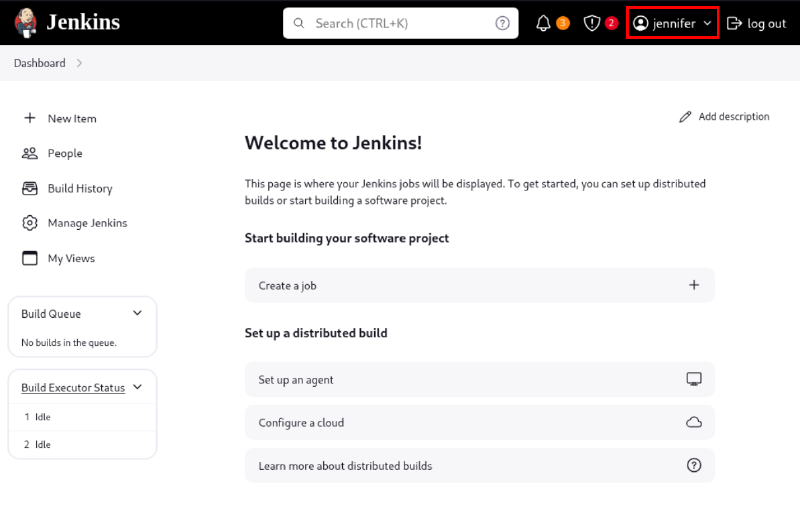The width and height of the screenshot is (800, 506).
Task: Expand the breadcrumb chevron after Dashboard
Action: (x=79, y=63)
